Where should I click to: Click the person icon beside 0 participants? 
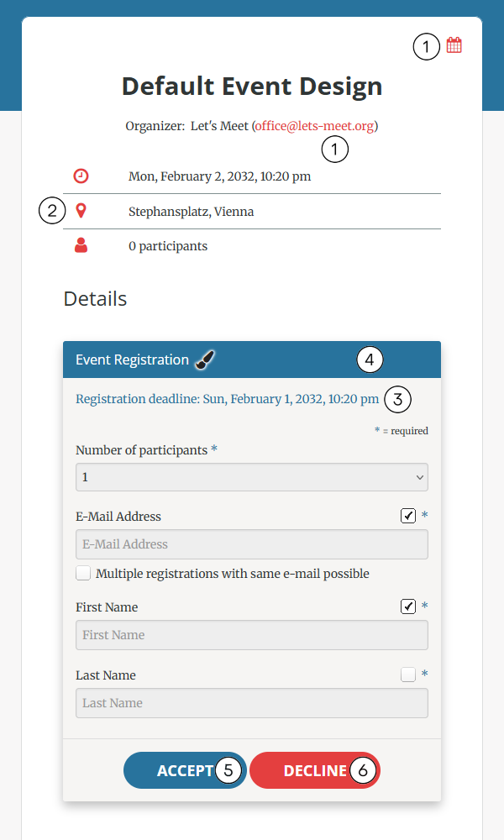point(81,245)
